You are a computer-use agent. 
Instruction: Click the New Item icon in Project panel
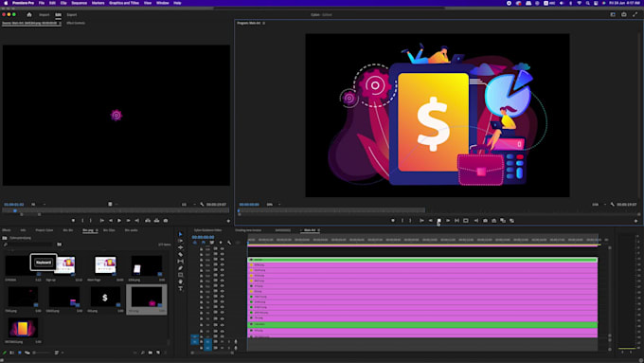tap(158, 353)
